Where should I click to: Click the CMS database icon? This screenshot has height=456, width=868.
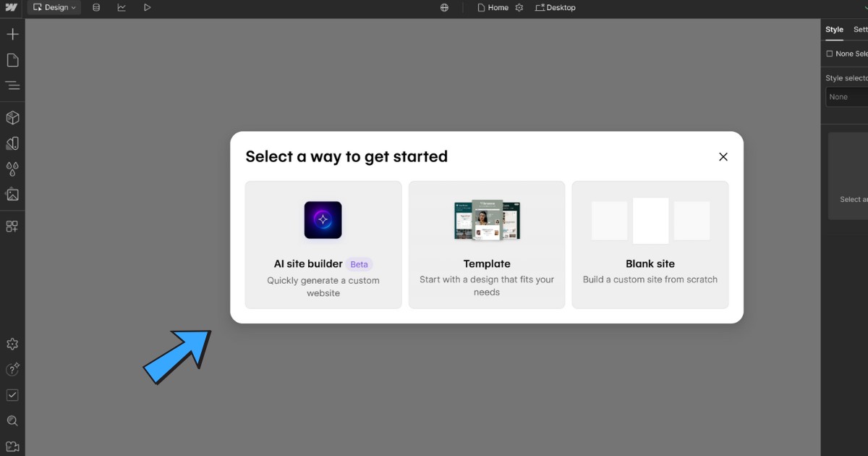tap(96, 7)
